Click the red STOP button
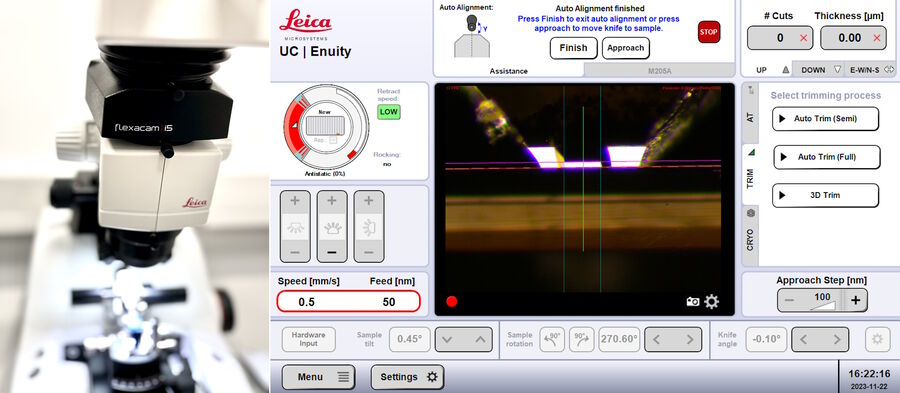The height and width of the screenshot is (393, 900). click(708, 32)
